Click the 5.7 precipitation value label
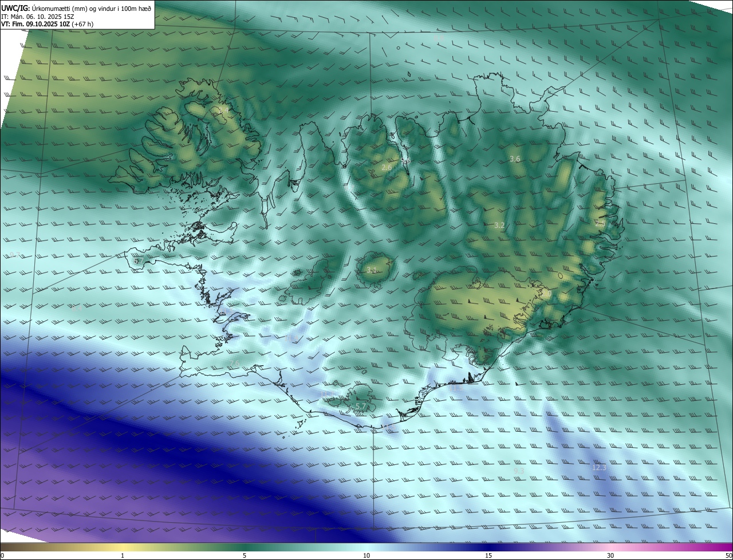This screenshot has width=733, height=560. pos(361,407)
